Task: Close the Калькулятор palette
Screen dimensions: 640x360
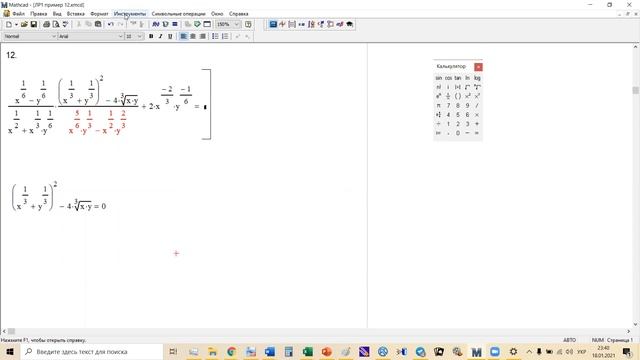Action: coord(478,67)
